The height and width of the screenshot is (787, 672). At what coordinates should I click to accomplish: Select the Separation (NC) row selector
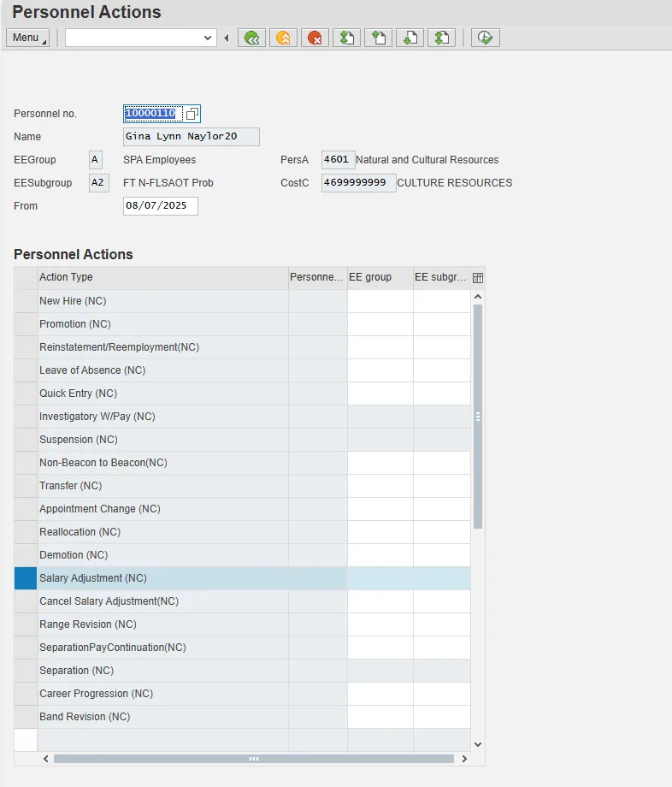tap(26, 671)
